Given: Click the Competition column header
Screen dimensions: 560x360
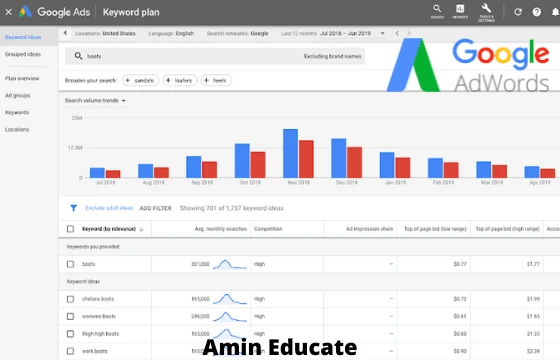Looking at the screenshot, I should (x=268, y=229).
